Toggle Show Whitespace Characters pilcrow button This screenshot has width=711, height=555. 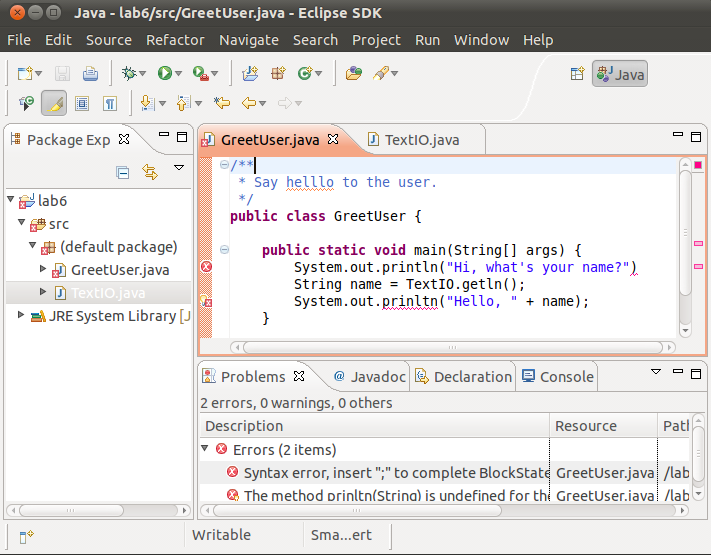coord(110,103)
